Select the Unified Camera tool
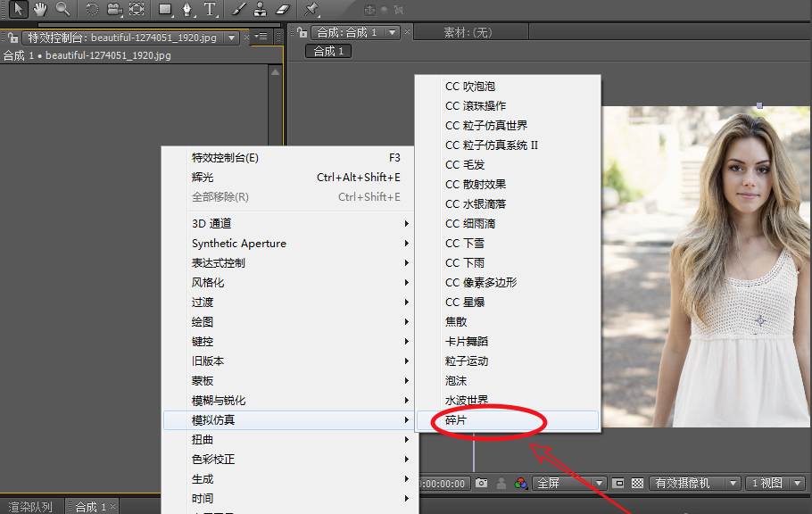This screenshot has height=514, width=812. click(x=114, y=9)
